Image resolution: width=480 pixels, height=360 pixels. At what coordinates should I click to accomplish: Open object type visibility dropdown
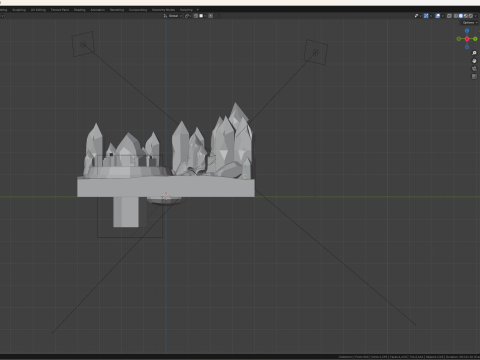[x=418, y=16]
